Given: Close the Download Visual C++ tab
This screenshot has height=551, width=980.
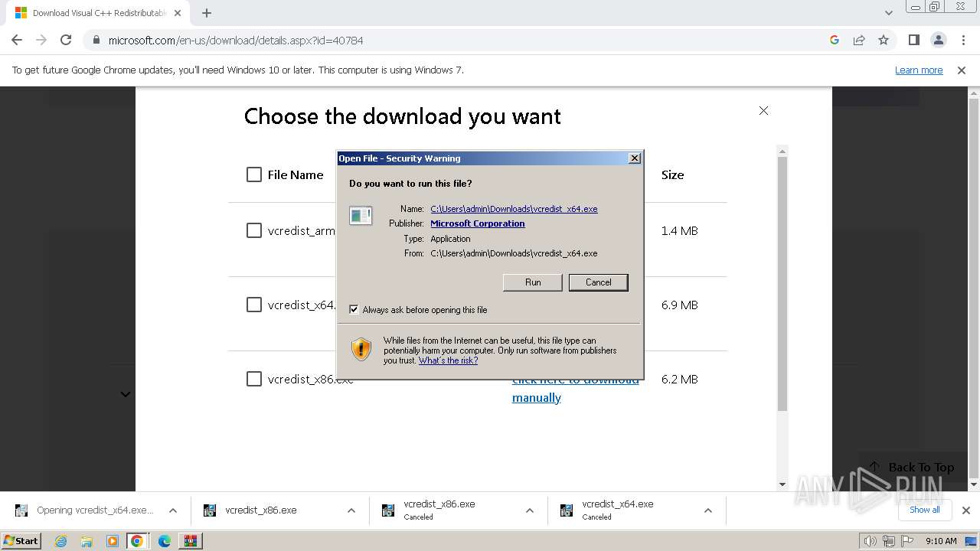Looking at the screenshot, I should (178, 13).
